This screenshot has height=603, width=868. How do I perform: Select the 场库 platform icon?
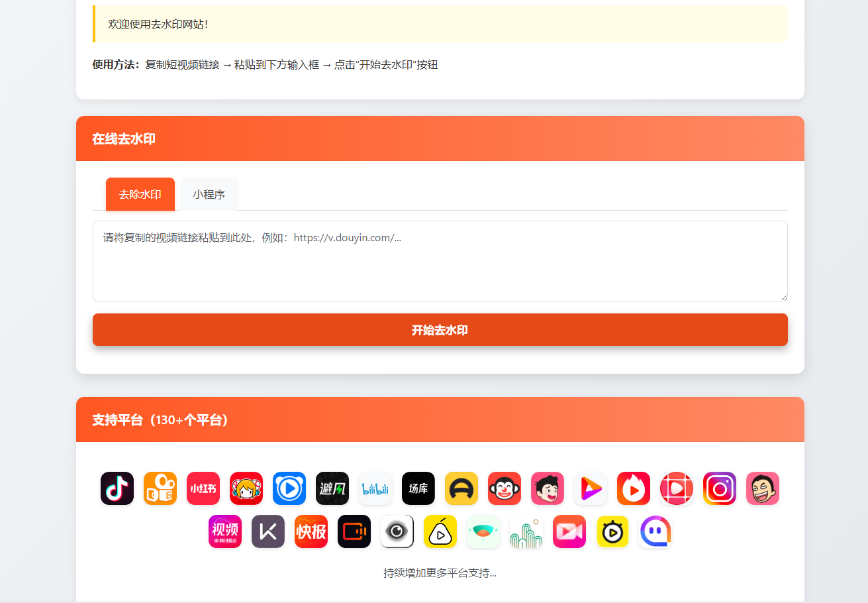tap(418, 488)
